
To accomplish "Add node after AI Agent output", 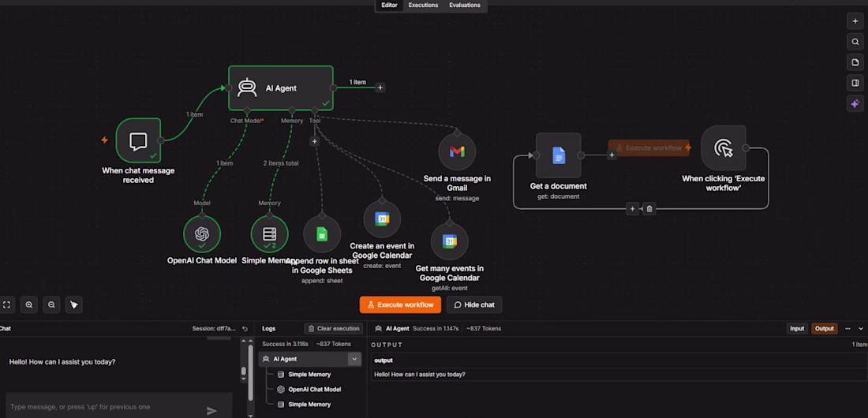I will coord(380,88).
